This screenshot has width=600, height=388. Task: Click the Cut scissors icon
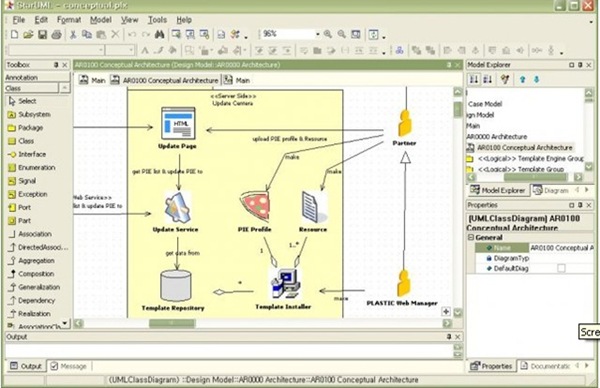[73, 34]
